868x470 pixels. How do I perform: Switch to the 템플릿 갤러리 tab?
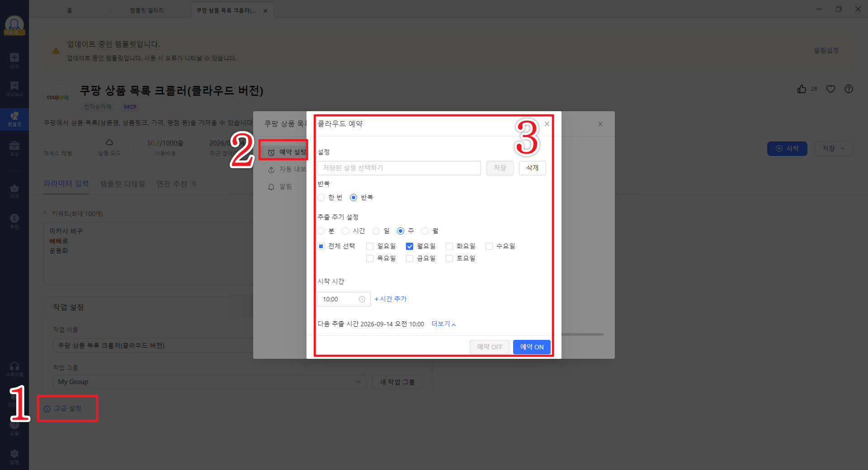[x=147, y=10]
